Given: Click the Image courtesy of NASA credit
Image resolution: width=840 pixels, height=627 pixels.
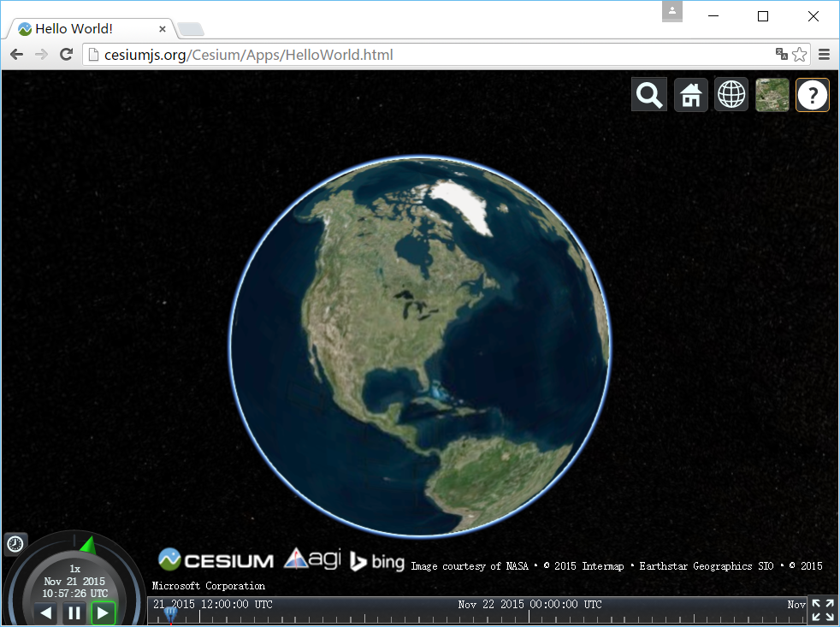Looking at the screenshot, I should pyautogui.click(x=470, y=566).
